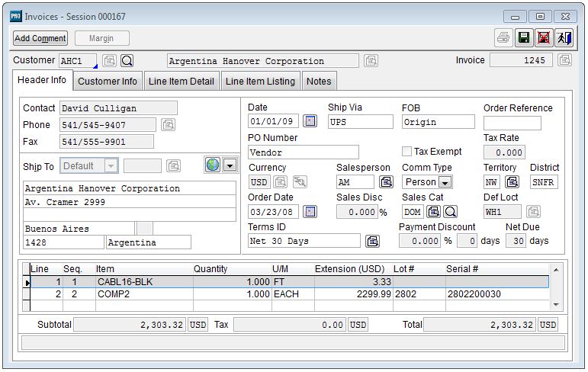Image resolution: width=588 pixels, height=372 pixels.
Task: Click lookup icon beside Ship To code
Action: (174, 166)
